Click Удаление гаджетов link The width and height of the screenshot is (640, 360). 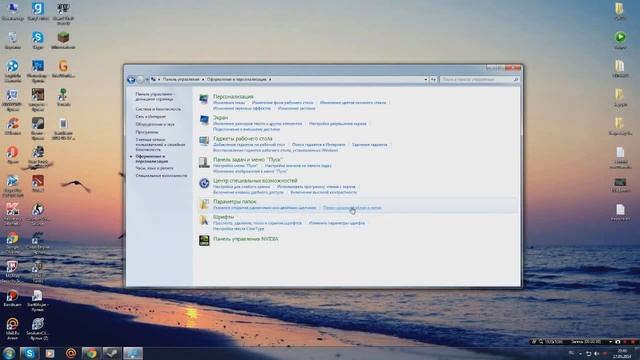pyautogui.click(x=369, y=144)
